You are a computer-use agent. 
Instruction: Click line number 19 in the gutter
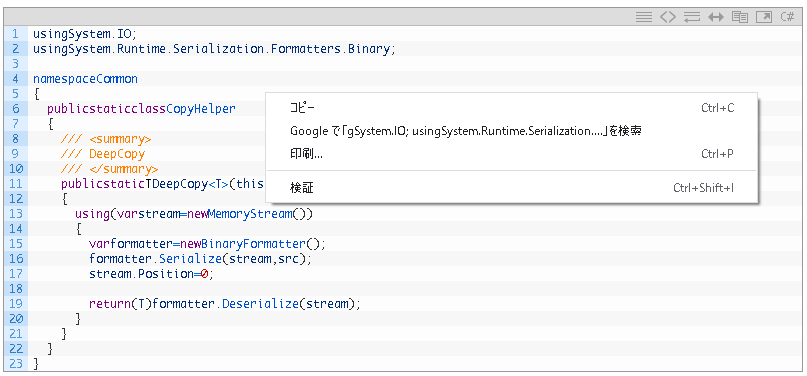[16, 304]
